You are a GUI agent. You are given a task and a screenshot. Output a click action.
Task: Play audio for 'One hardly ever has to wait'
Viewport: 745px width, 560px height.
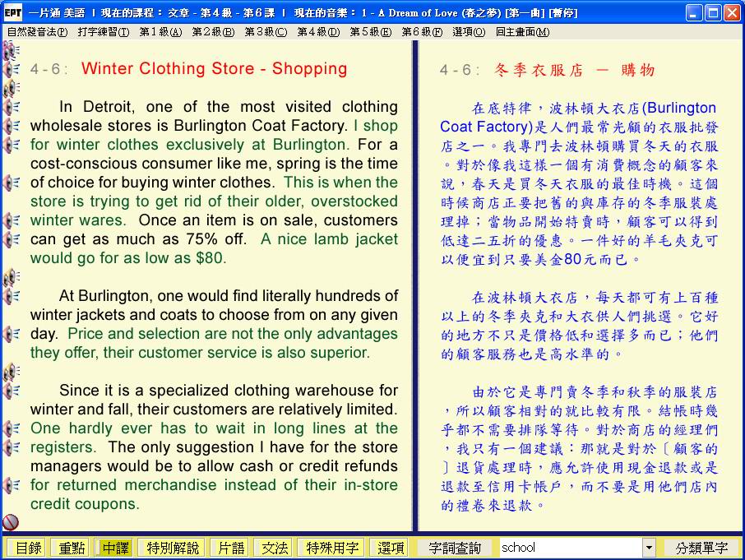(x=12, y=428)
